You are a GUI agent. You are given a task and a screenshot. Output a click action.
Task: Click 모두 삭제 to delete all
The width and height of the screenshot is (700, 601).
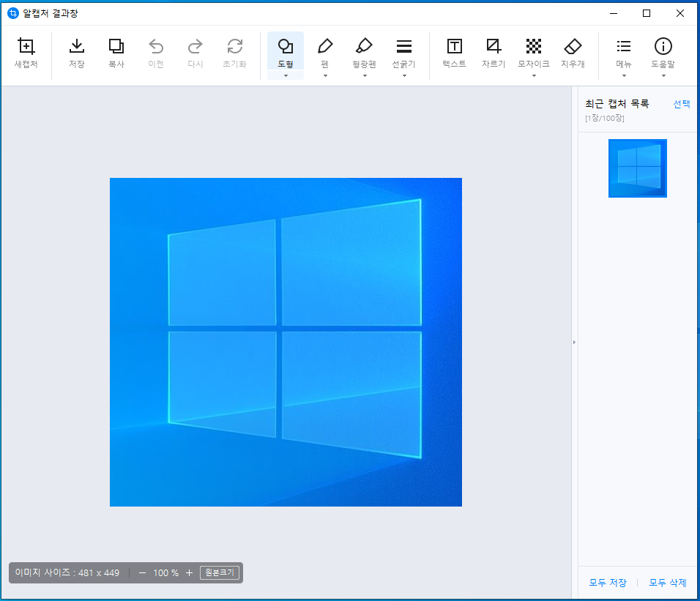click(x=667, y=582)
